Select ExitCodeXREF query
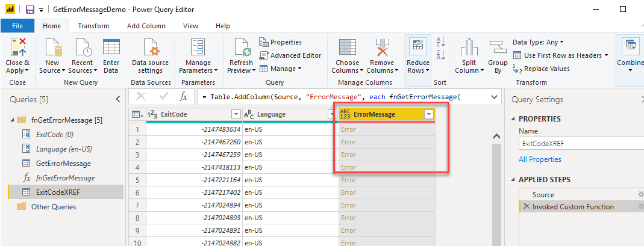644x246 pixels. [66, 192]
